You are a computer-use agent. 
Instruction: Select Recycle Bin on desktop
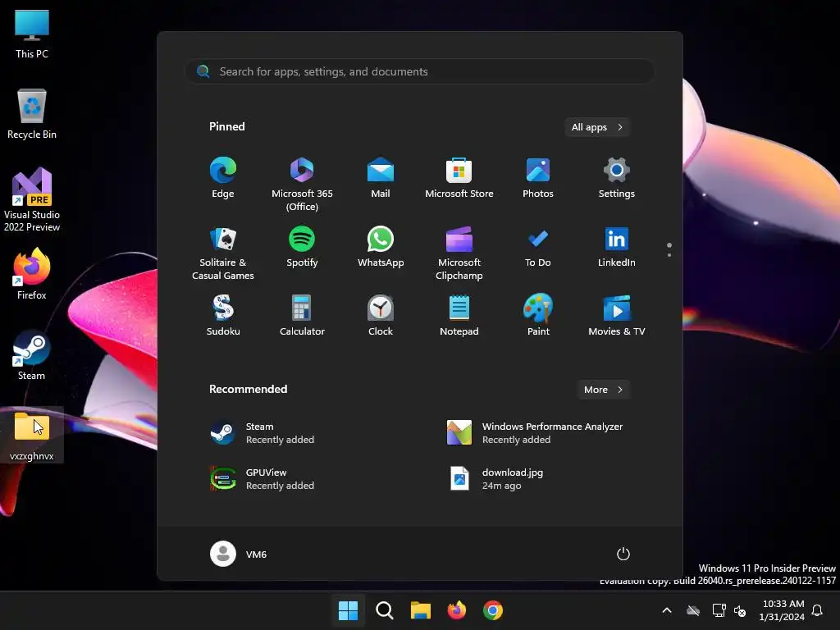32,114
